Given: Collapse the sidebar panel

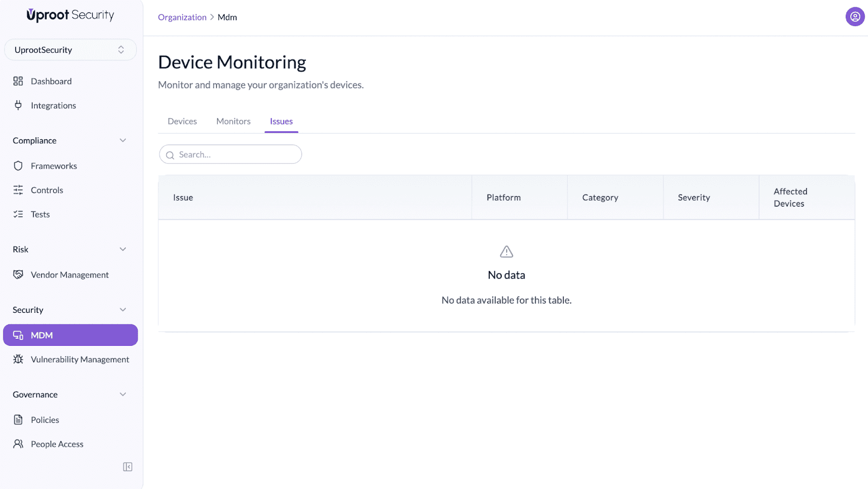Looking at the screenshot, I should pos(127,467).
